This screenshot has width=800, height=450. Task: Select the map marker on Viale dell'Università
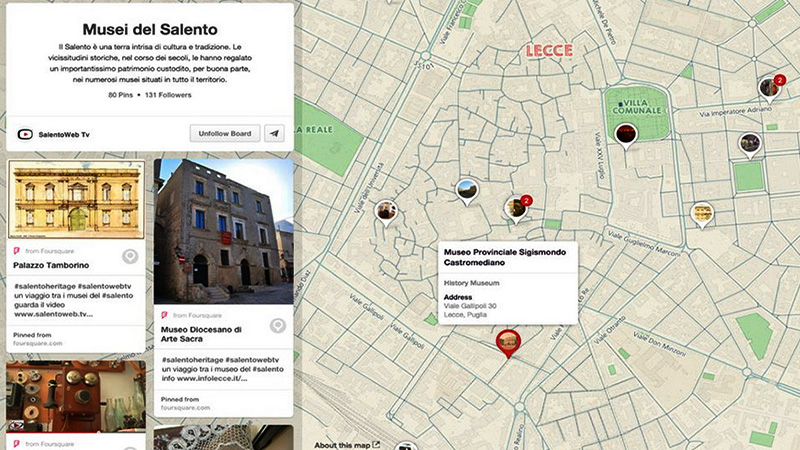point(386,213)
